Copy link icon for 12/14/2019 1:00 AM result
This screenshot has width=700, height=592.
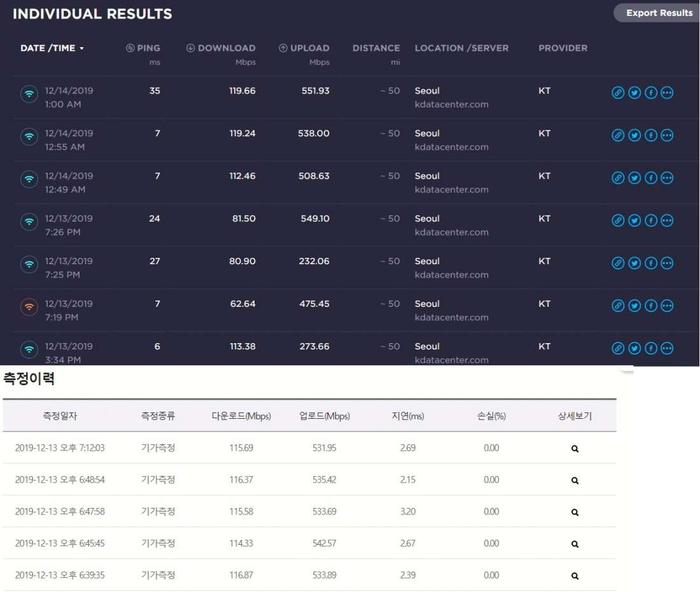(618, 93)
